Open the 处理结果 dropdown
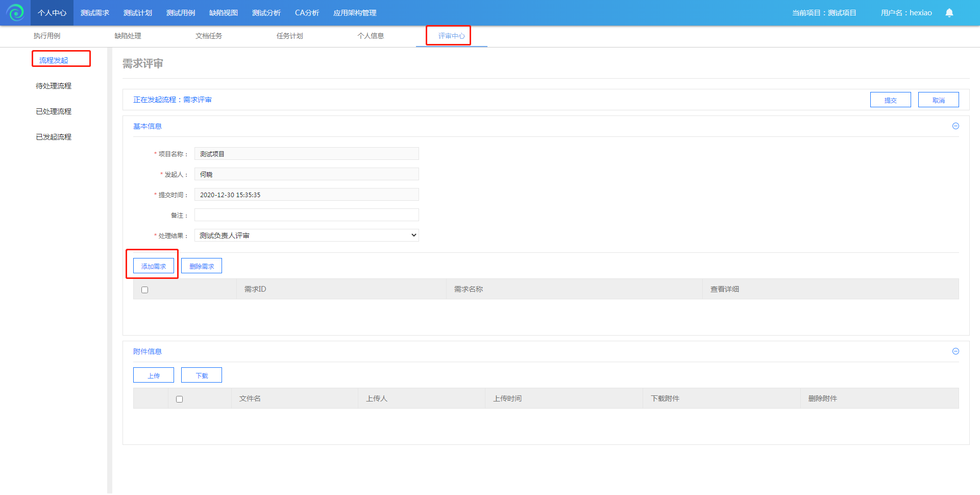Image resolution: width=980 pixels, height=495 pixels. [x=306, y=235]
